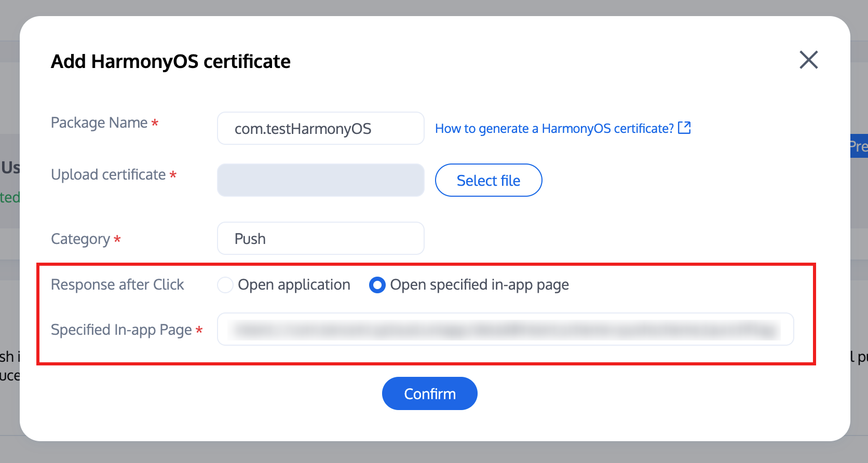Click the Response after Click label
This screenshot has width=868, height=463.
coord(117,285)
